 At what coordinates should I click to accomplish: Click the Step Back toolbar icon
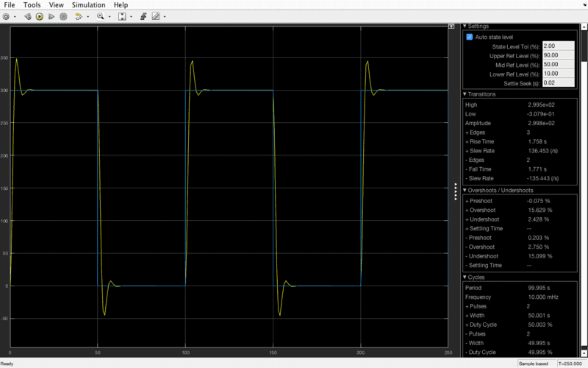point(28,16)
